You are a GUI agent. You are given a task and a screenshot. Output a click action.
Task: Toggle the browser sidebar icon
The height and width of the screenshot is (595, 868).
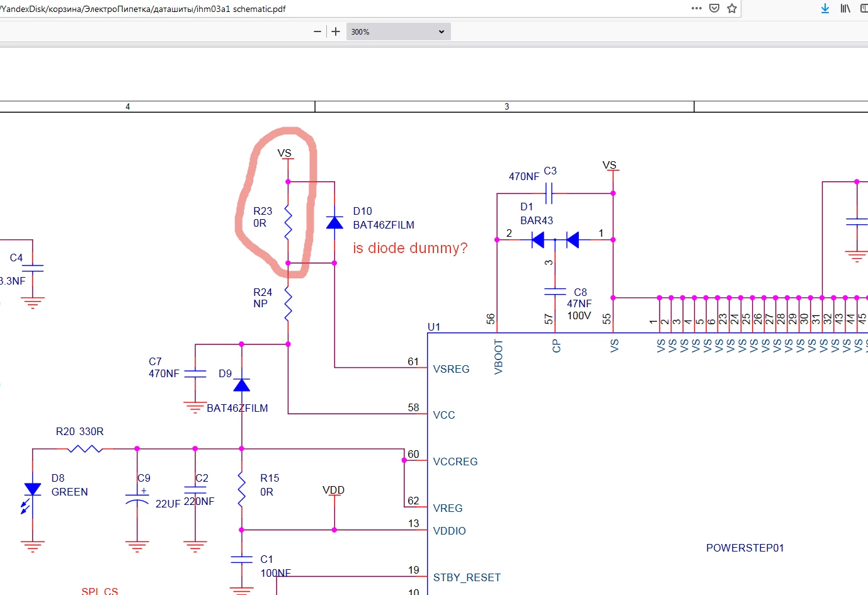click(864, 8)
